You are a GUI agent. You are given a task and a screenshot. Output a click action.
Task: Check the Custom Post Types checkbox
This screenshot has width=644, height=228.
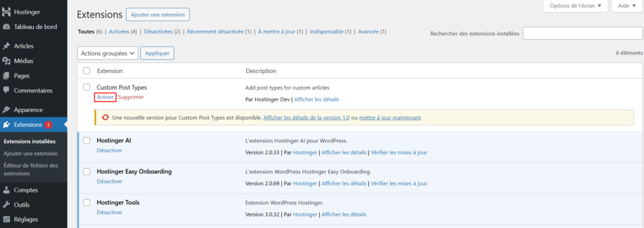(87, 88)
